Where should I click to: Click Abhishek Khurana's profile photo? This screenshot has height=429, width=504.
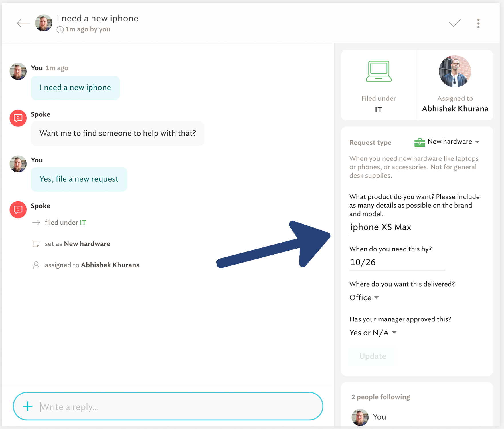[455, 71]
